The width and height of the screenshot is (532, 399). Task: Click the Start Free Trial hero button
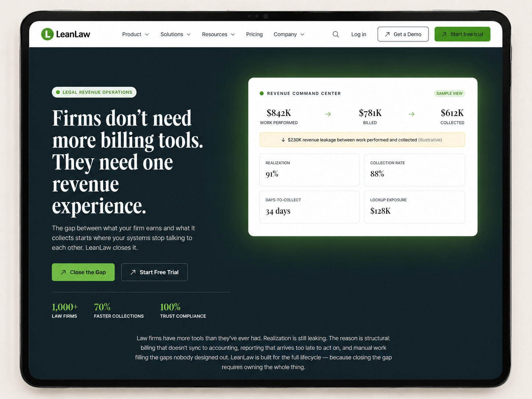point(154,272)
